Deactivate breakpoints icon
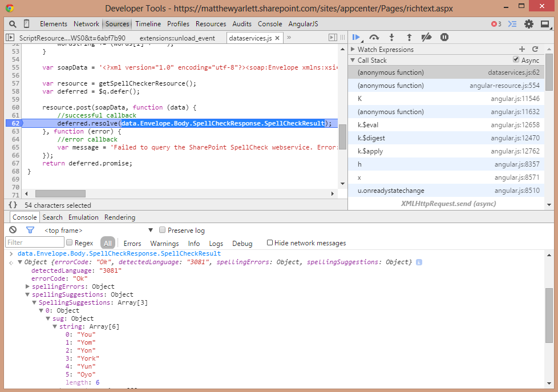This screenshot has height=392, width=558. tap(426, 37)
